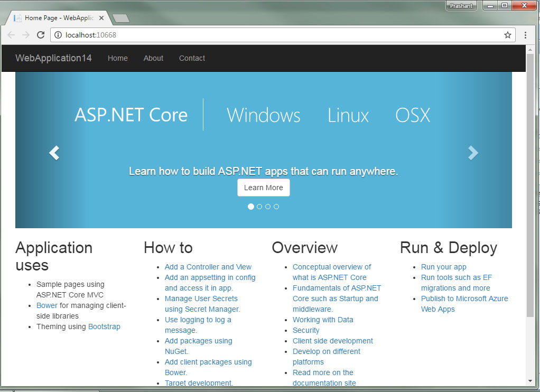
Task: Open the Bootstrap theming link
Action: tap(104, 326)
